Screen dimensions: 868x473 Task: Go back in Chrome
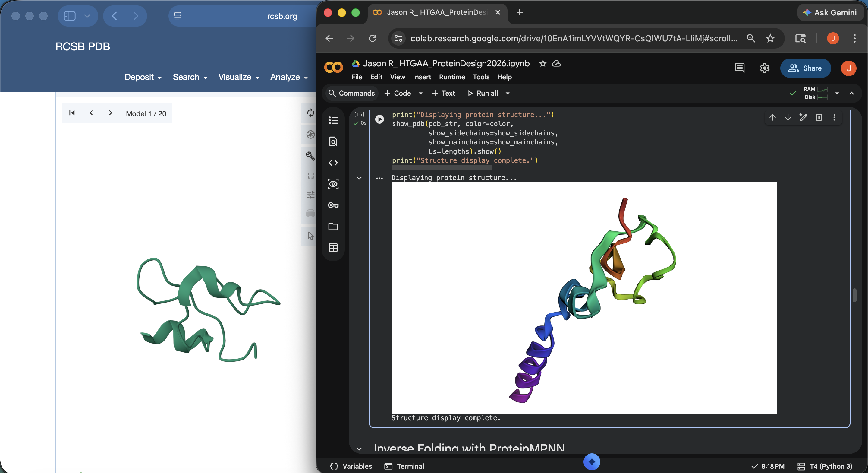pos(329,38)
